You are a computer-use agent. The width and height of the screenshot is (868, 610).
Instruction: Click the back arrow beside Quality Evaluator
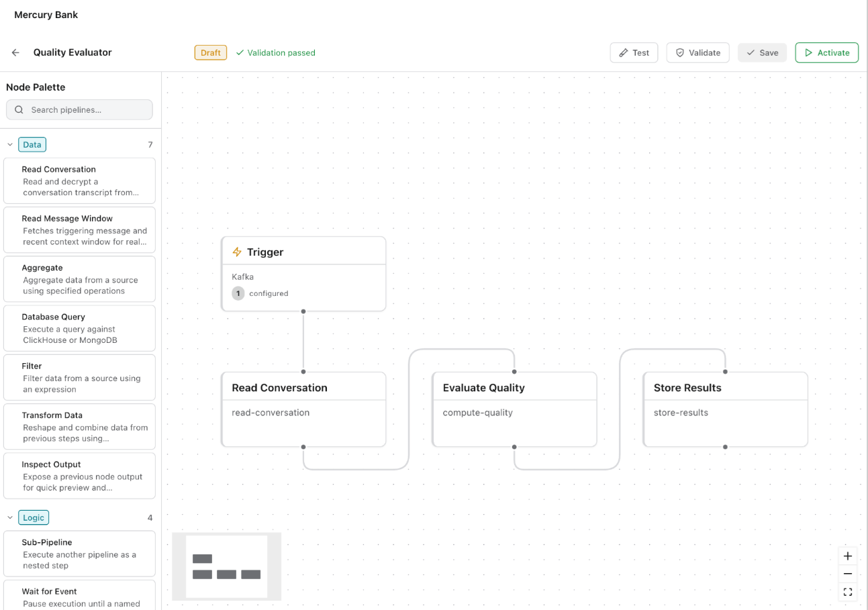pyautogui.click(x=15, y=52)
